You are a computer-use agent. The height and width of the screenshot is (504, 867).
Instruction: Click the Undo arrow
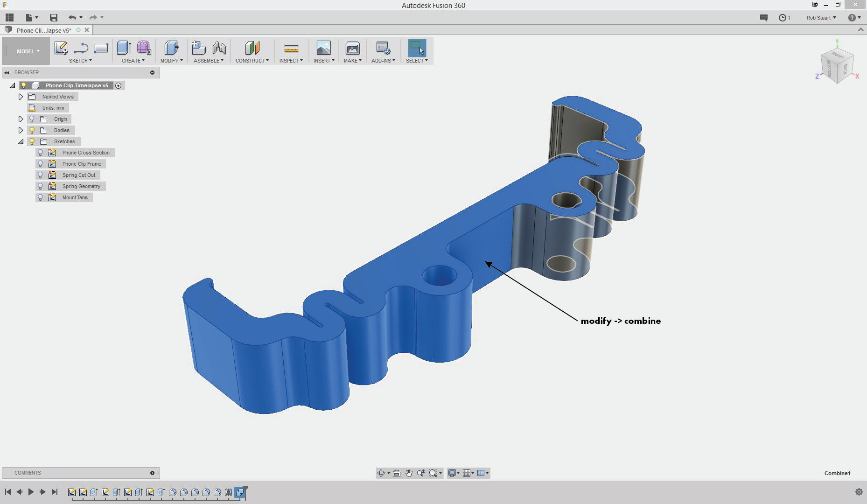point(72,18)
